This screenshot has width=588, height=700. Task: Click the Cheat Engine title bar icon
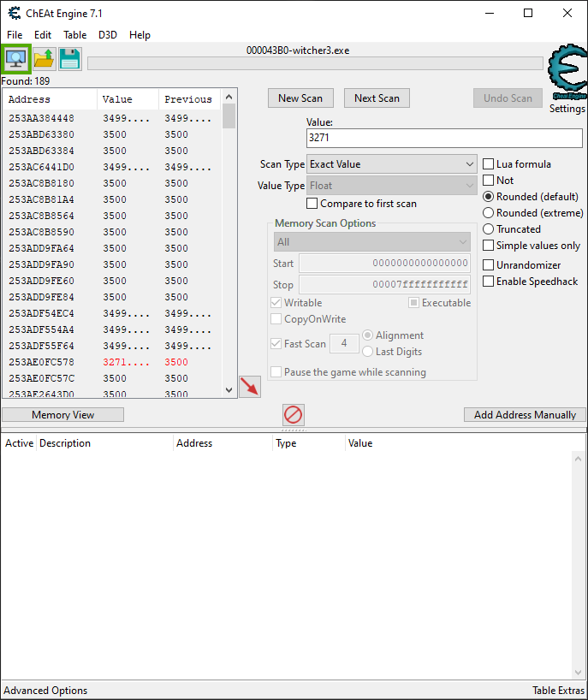tap(15, 13)
